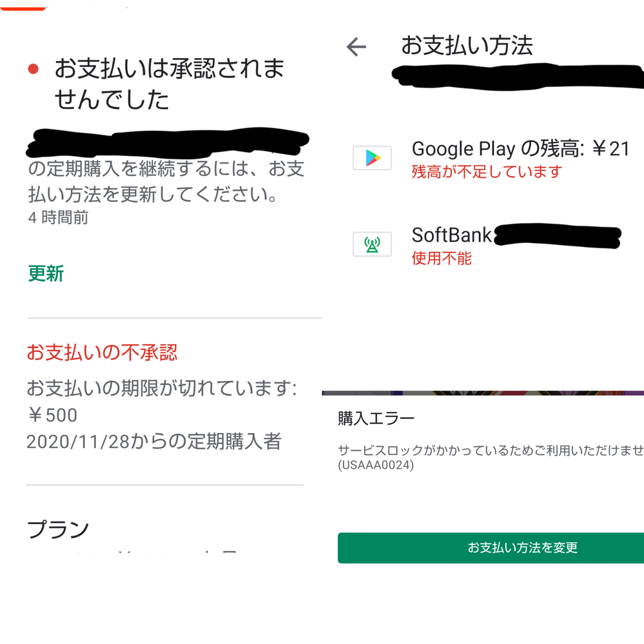Tap the error code USAAA0024 text
This screenshot has width=644, height=644.
pyautogui.click(x=376, y=465)
